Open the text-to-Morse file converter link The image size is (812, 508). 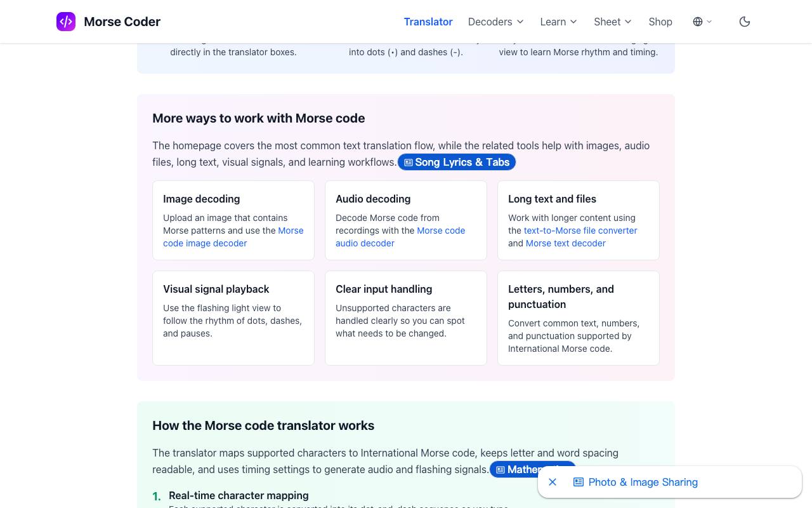[580, 231]
